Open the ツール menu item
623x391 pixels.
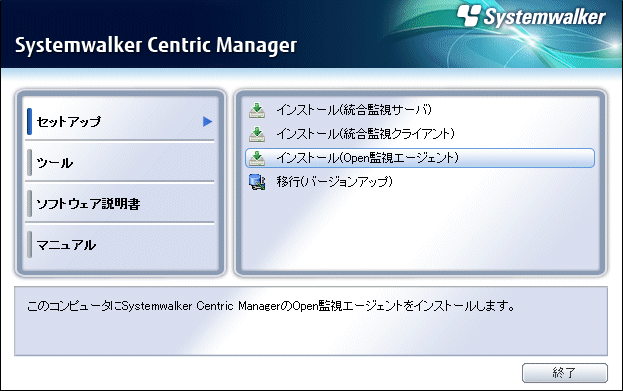point(120,163)
